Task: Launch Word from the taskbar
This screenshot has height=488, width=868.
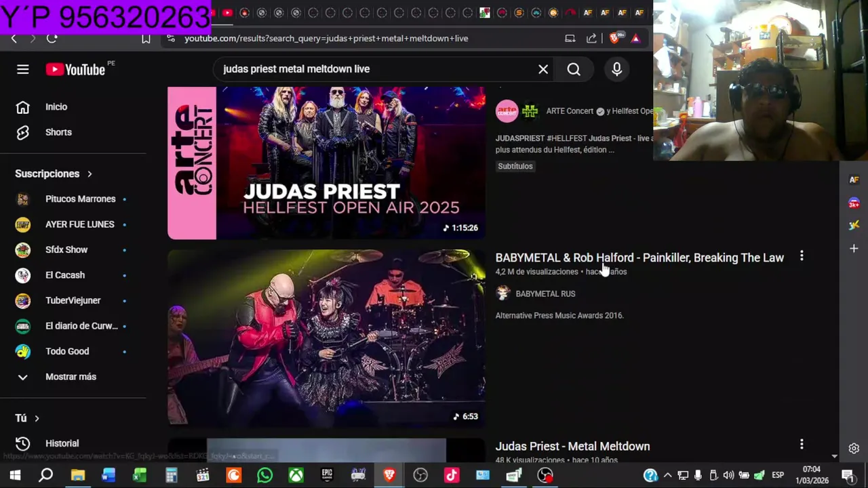Action: pyautogui.click(x=108, y=475)
